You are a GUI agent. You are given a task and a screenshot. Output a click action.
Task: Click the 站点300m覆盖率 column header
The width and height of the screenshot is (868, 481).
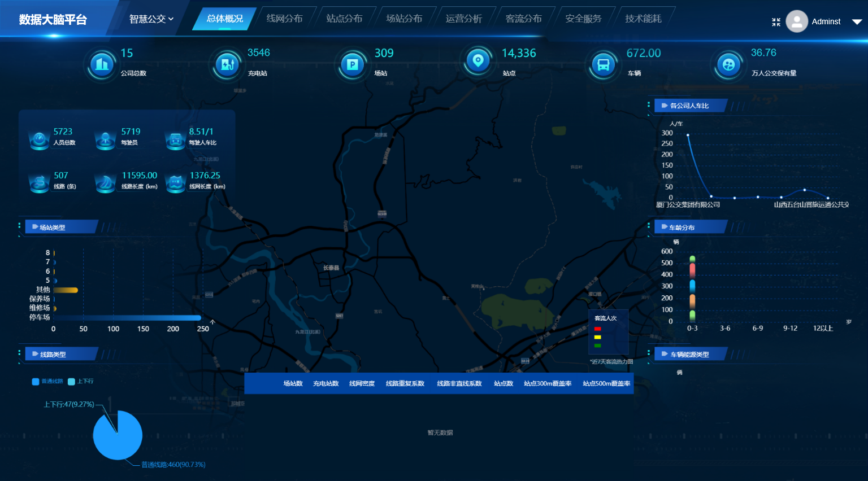547,383
